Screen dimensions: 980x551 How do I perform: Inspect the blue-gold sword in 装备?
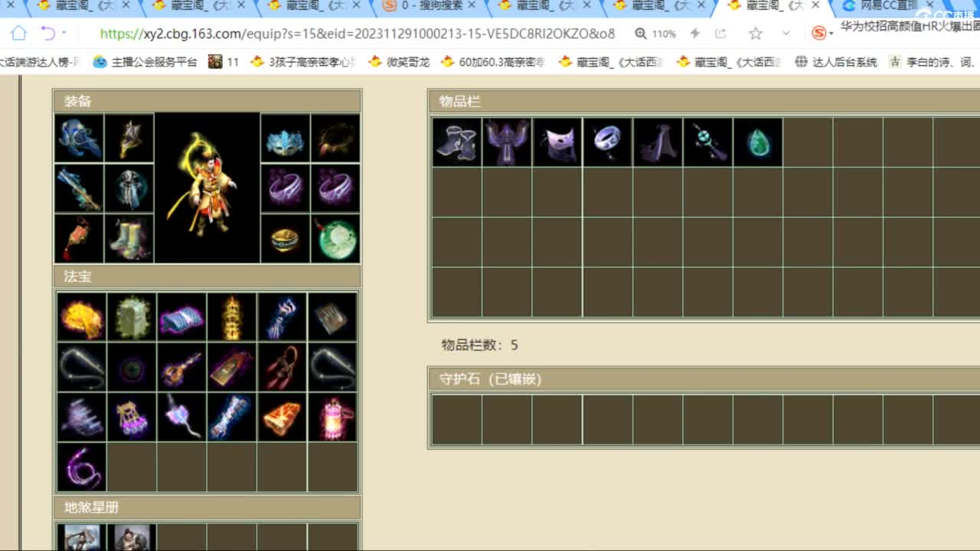coord(80,188)
